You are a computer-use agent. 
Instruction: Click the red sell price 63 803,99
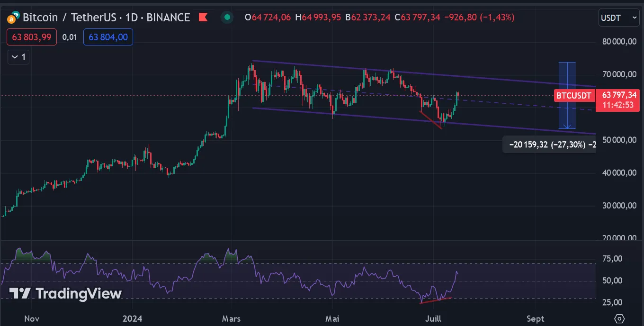(32, 37)
